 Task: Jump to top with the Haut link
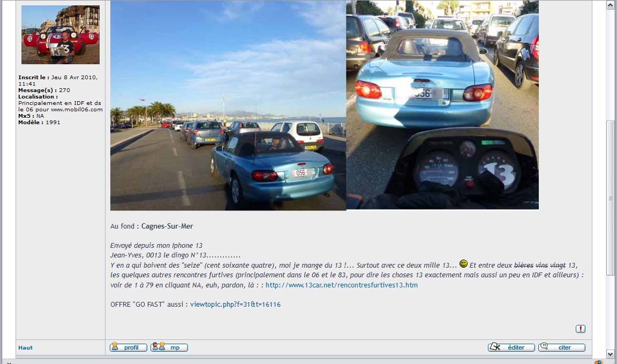(26, 347)
